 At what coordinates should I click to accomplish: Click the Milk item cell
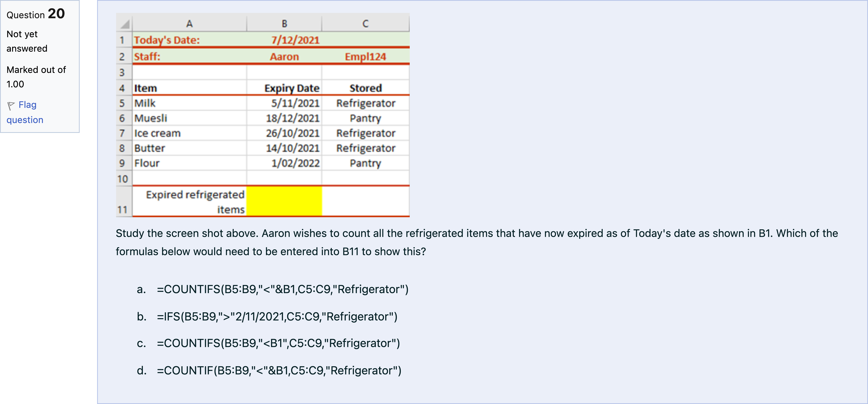[145, 103]
